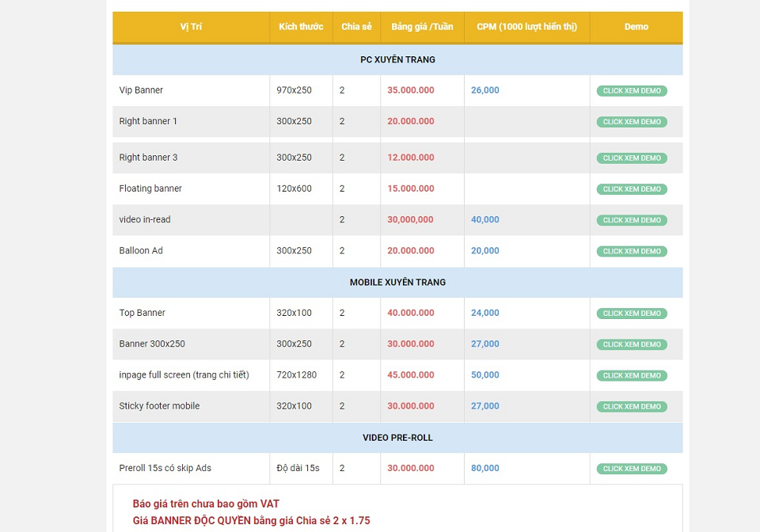Open the Sticky footer mobile demo
Image resolution: width=760 pixels, height=532 pixels.
coord(631,406)
